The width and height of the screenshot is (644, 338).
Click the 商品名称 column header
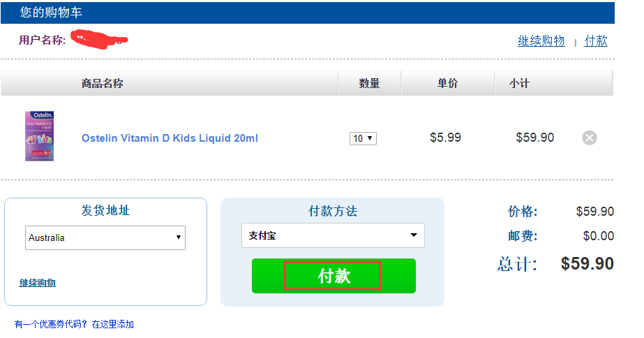pos(103,84)
